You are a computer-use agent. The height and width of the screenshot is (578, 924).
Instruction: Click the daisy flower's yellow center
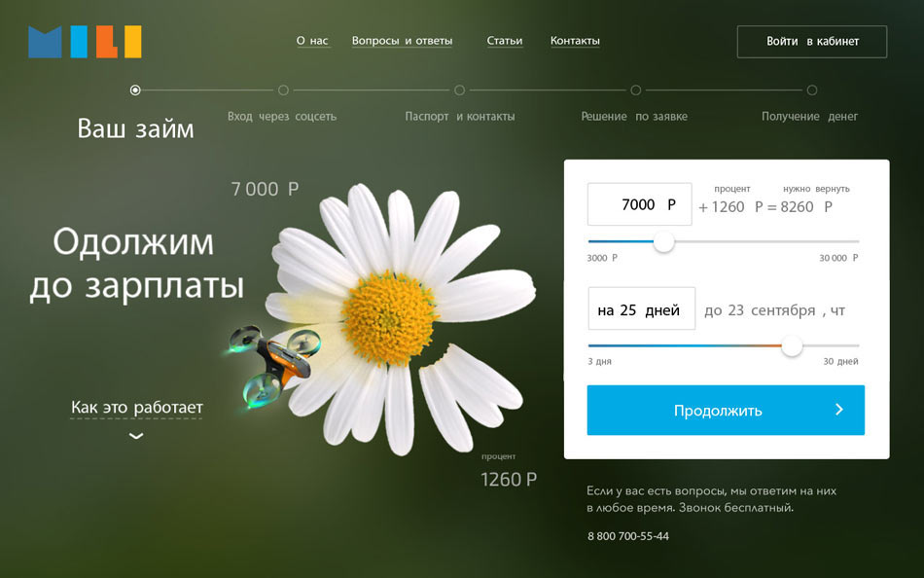pos(388,318)
